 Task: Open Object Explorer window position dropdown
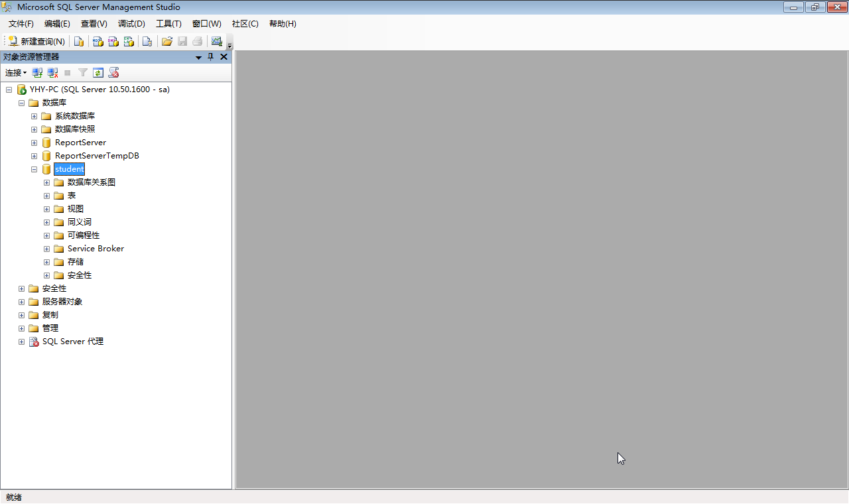[198, 57]
